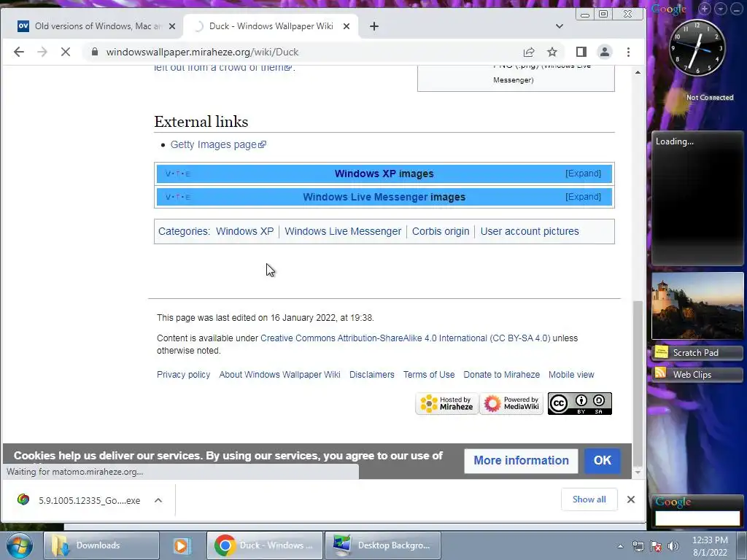Close the Duck - Windows Wallpaper Wiki tab

(347, 26)
